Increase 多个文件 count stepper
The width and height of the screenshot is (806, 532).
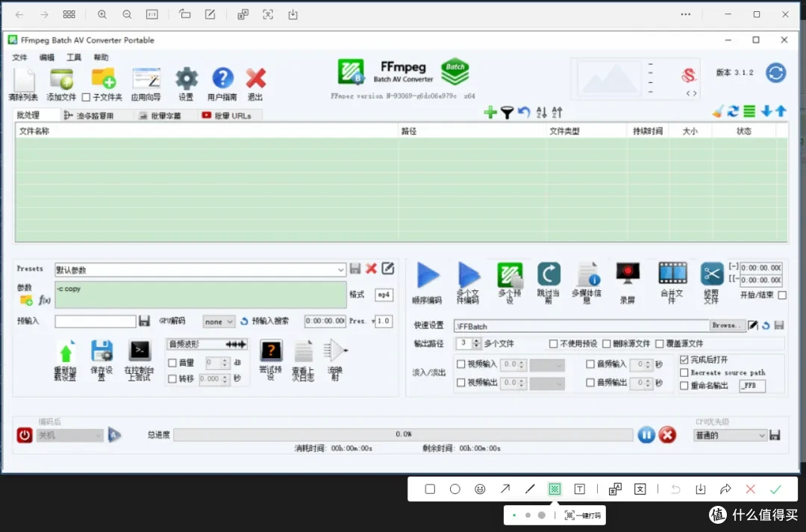476,341
